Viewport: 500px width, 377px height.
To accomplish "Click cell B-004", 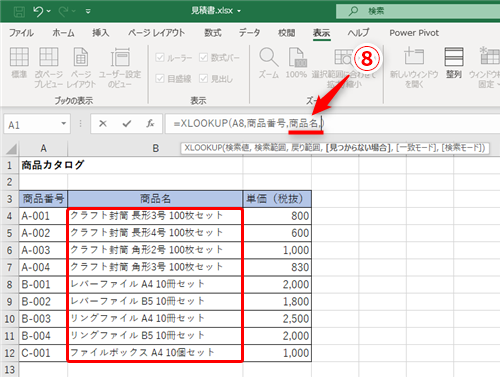I will pyautogui.click(x=43, y=336).
